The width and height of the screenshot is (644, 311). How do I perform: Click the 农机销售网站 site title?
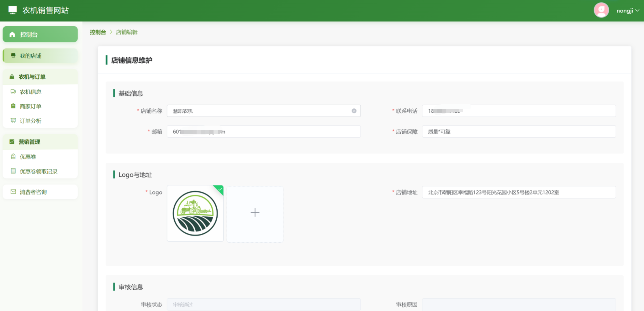(x=45, y=10)
